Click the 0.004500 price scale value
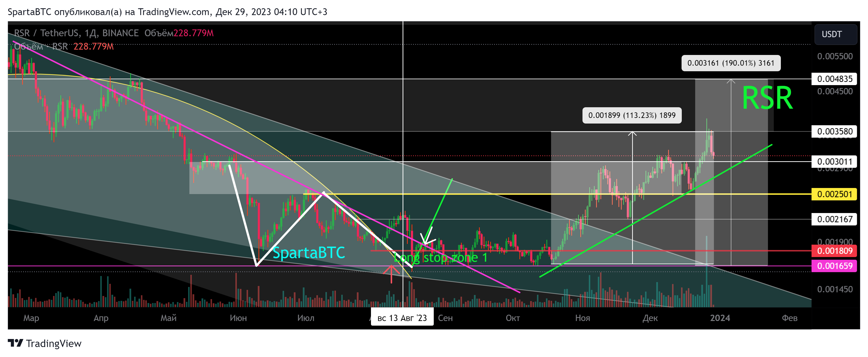868x357 pixels. point(835,91)
